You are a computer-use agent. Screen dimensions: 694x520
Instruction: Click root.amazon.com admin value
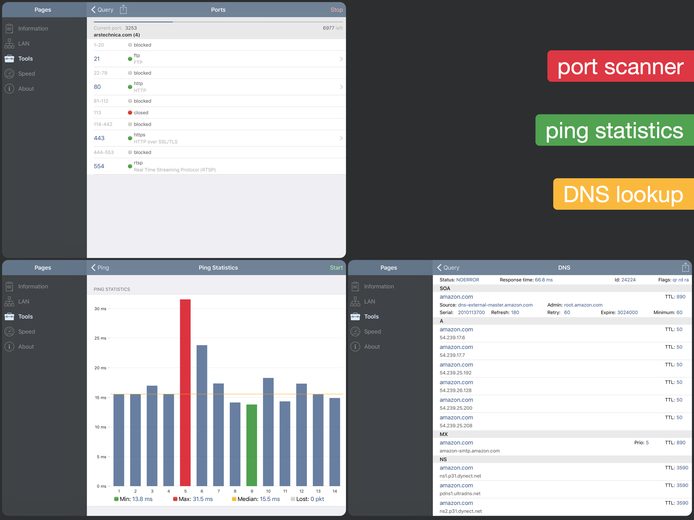[x=583, y=305]
